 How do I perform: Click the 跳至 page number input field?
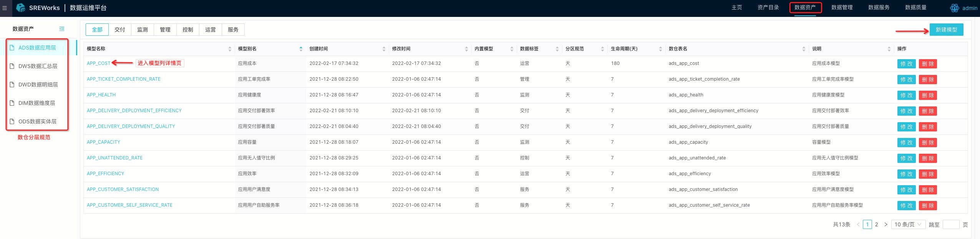coord(951,224)
